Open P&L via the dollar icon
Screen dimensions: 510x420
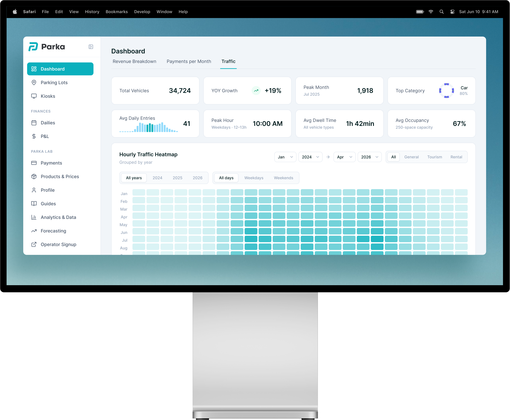(x=34, y=136)
